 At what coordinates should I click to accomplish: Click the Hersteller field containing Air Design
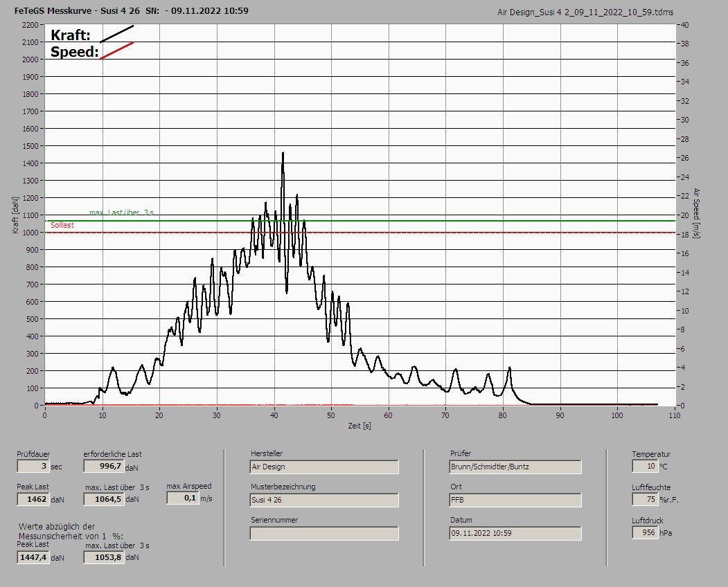click(x=324, y=467)
